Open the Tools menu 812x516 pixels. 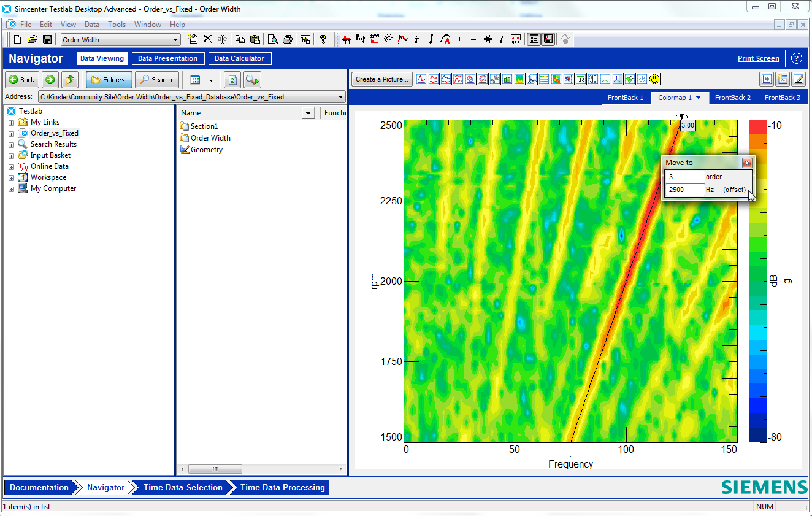[x=117, y=25]
